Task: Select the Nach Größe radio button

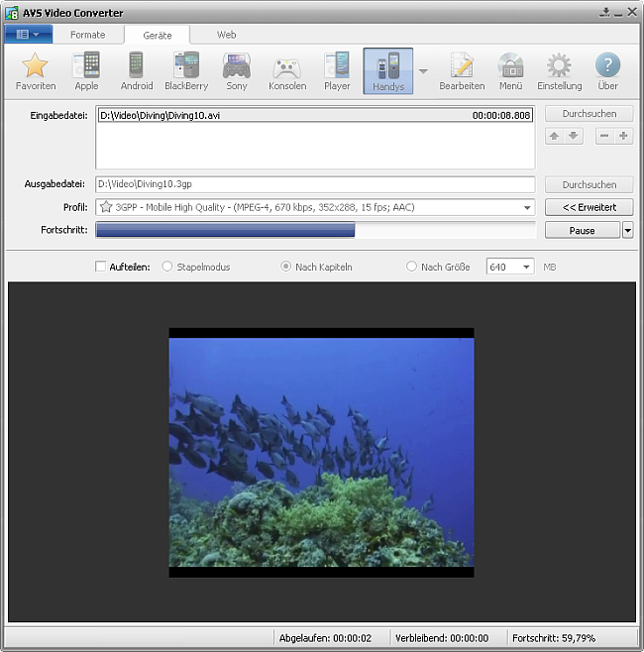Action: 412,267
